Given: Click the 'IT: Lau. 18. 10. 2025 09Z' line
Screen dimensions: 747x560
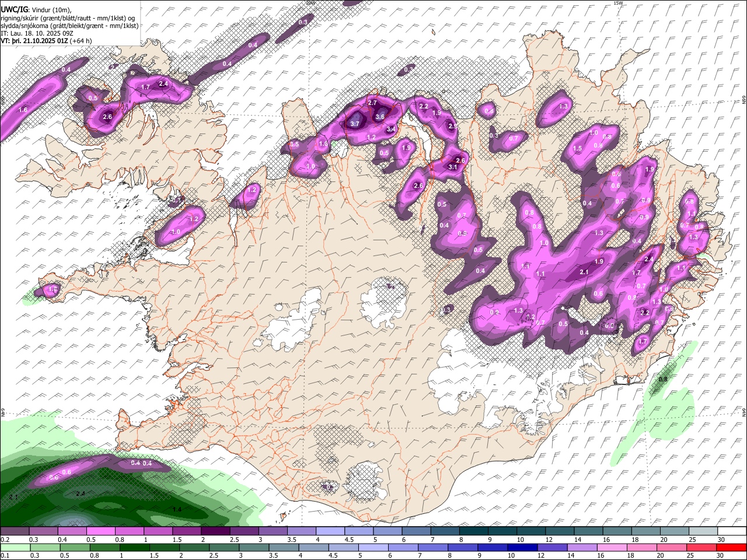Looking at the screenshot, I should (37, 33).
